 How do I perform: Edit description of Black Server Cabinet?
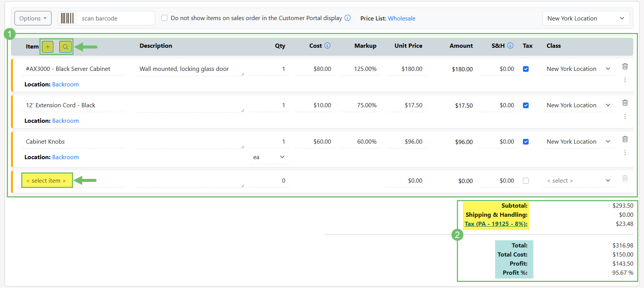[x=190, y=69]
